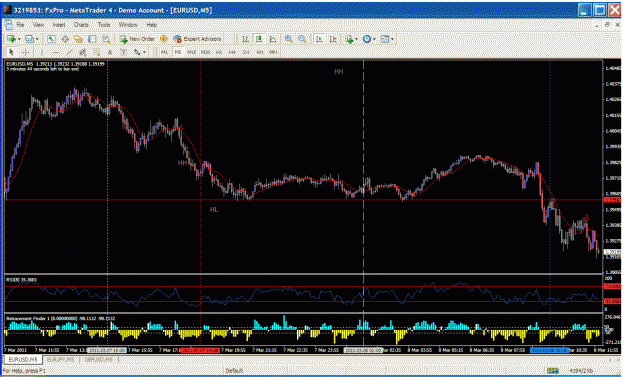Set timeframe to MN
This screenshot has width=625, height=377.
pyautogui.click(x=273, y=52)
